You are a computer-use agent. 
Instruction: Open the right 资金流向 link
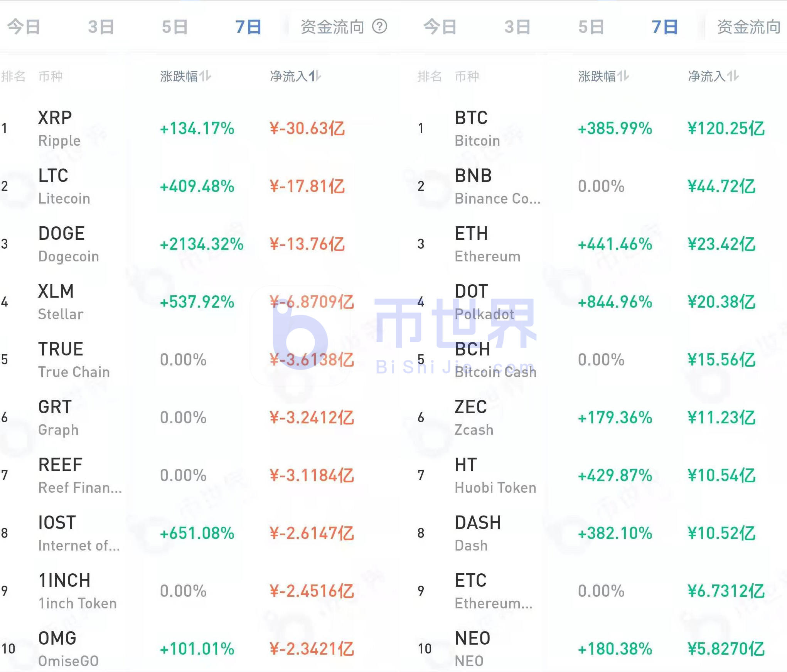tap(749, 26)
